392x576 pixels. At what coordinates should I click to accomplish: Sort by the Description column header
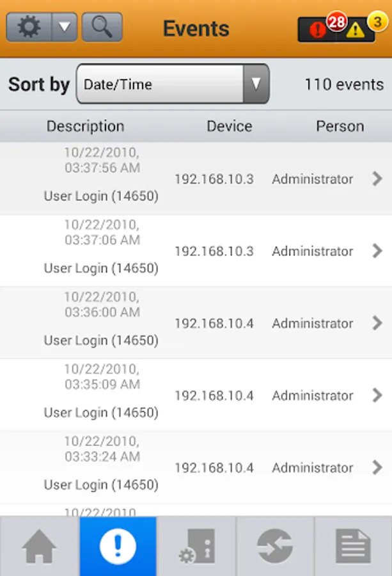click(85, 127)
